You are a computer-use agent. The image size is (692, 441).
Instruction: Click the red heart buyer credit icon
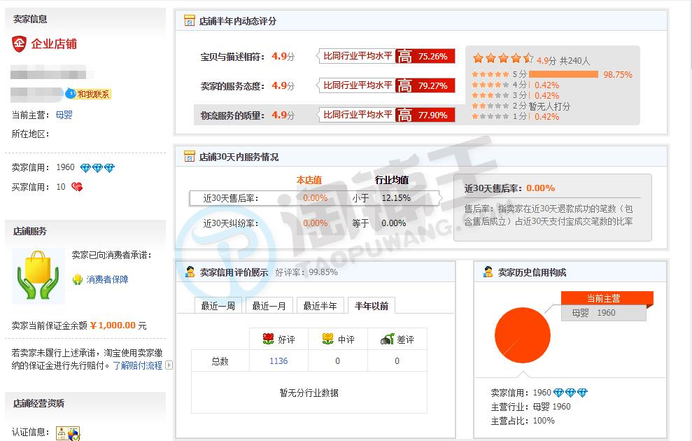76,187
